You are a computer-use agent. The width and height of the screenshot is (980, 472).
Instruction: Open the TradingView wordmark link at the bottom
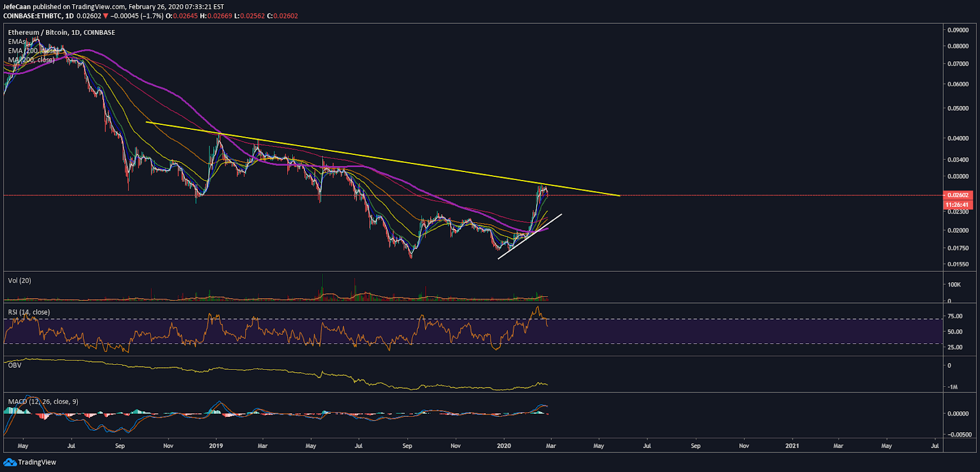point(37,462)
